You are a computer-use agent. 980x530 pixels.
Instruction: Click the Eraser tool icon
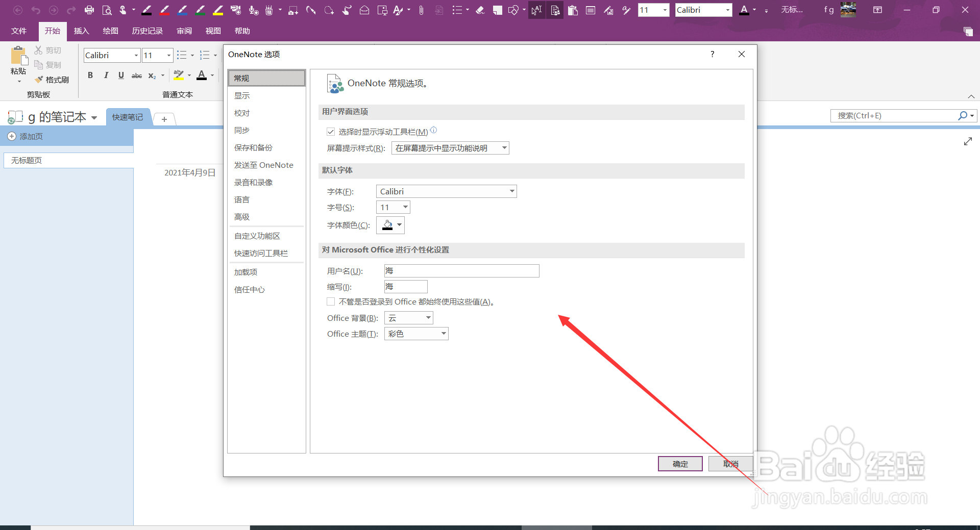point(480,10)
